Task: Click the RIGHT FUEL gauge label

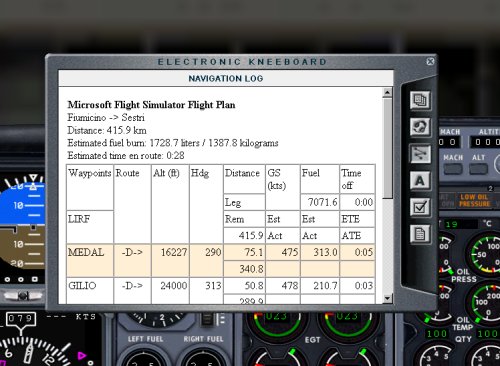Action: click(203, 339)
